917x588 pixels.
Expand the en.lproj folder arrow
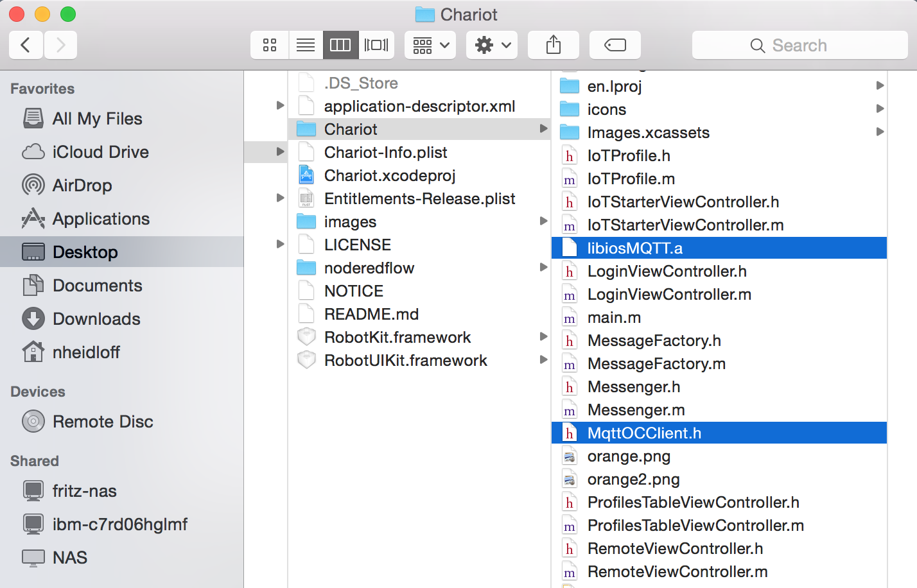coord(880,86)
